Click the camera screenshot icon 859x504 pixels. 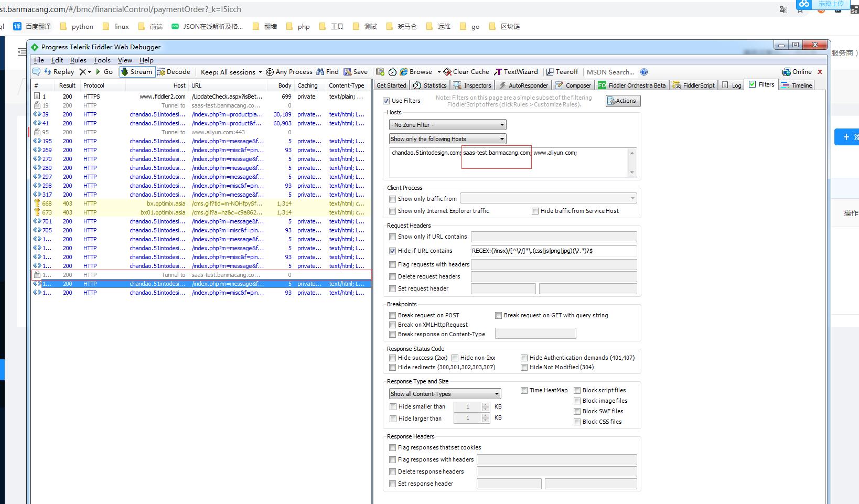pyautogui.click(x=380, y=72)
